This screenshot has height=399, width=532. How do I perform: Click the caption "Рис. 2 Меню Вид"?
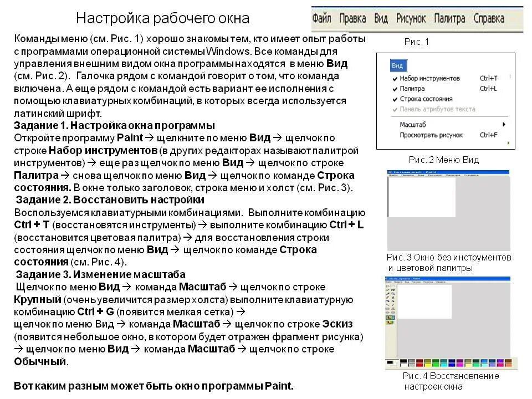[444, 160]
